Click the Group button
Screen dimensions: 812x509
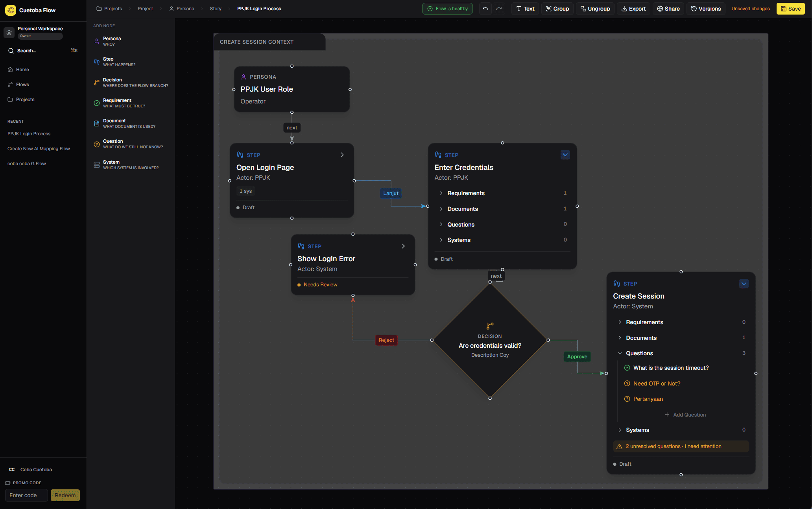coord(557,9)
